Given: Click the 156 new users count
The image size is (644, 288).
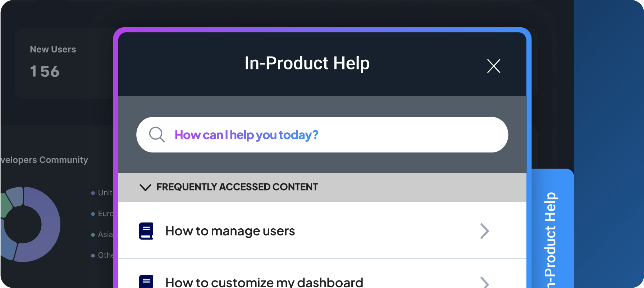Looking at the screenshot, I should [x=45, y=72].
